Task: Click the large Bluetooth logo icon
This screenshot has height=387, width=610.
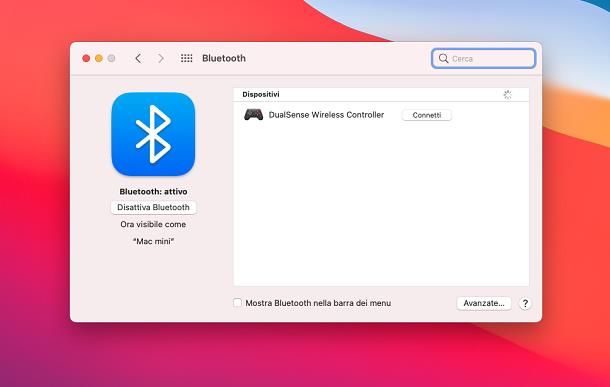Action: point(153,134)
